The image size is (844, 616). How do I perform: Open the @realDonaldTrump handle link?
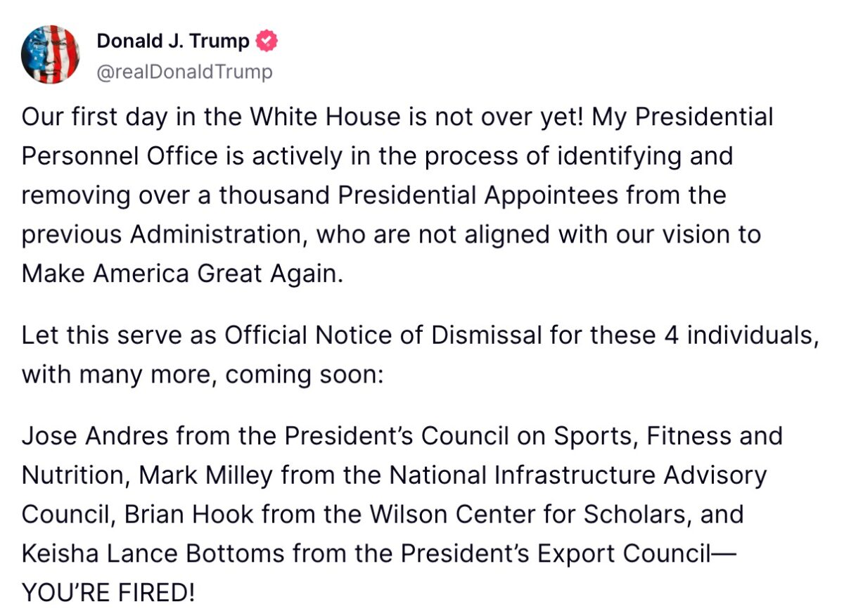click(184, 72)
